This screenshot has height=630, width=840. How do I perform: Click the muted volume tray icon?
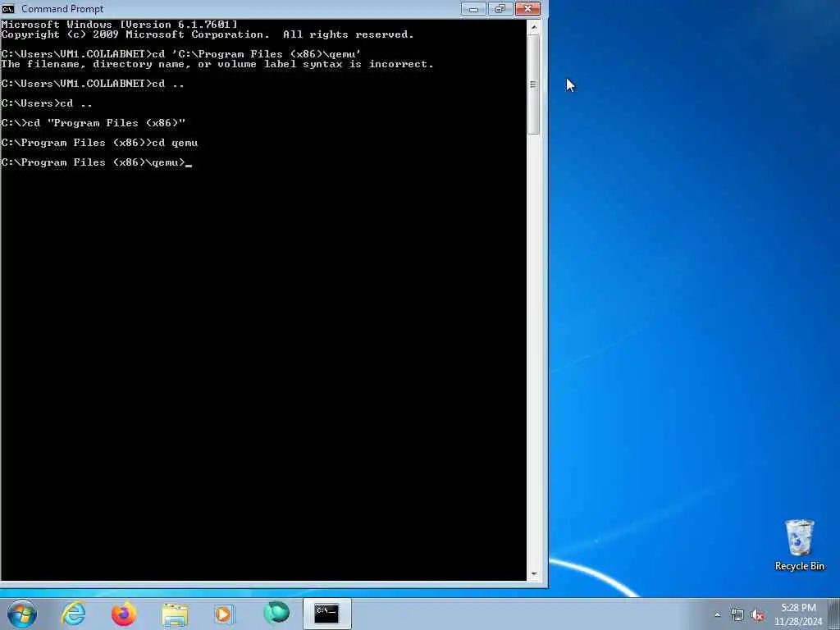[x=757, y=615]
